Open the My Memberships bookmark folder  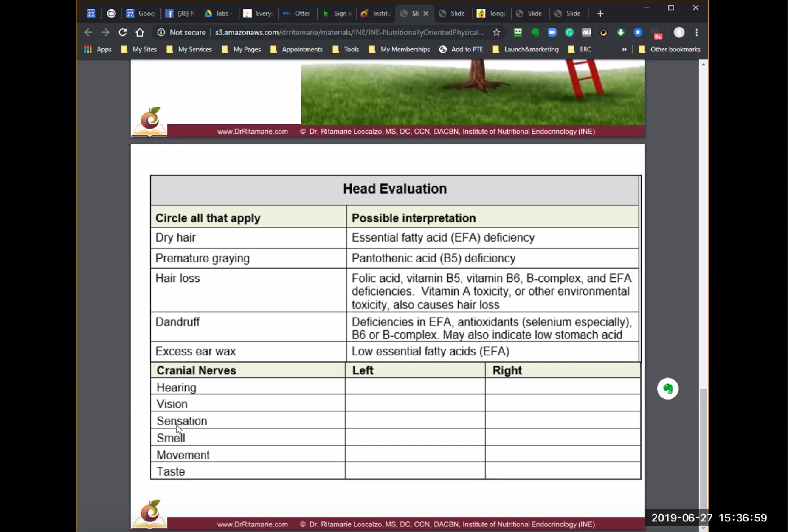pyautogui.click(x=400, y=49)
